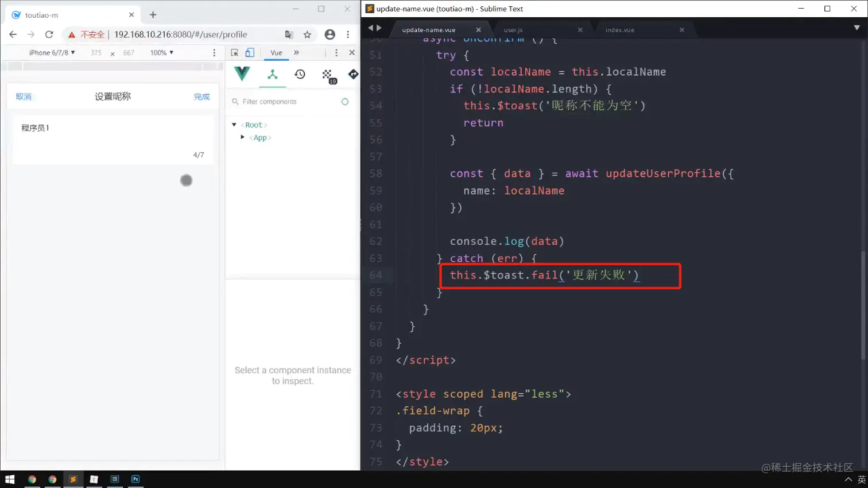Click the 不安全 site security warning
868x488 pixels.
click(x=87, y=34)
